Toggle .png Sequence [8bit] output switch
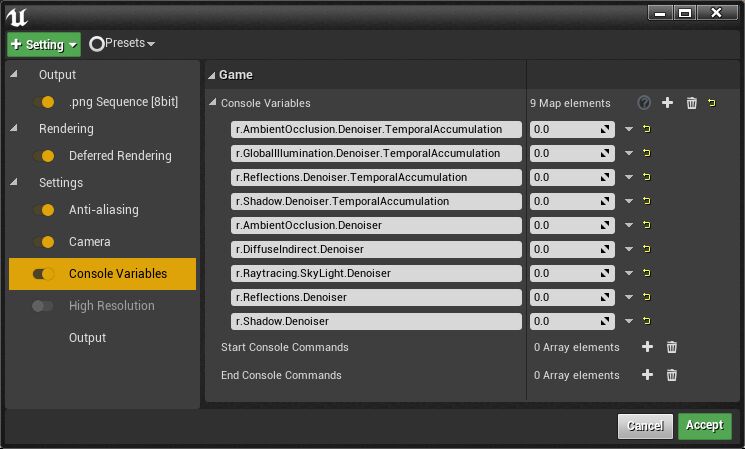 tap(44, 102)
